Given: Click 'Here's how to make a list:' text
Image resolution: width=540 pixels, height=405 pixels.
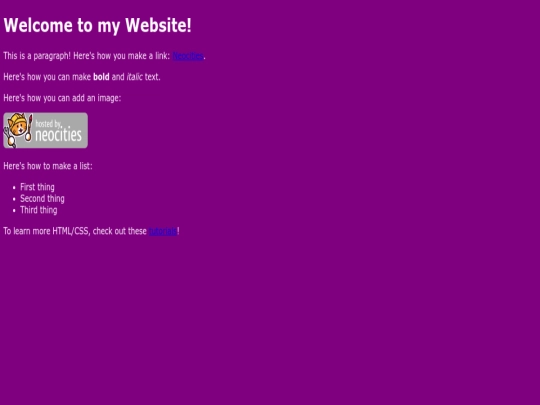Looking at the screenshot, I should [x=48, y=166].
